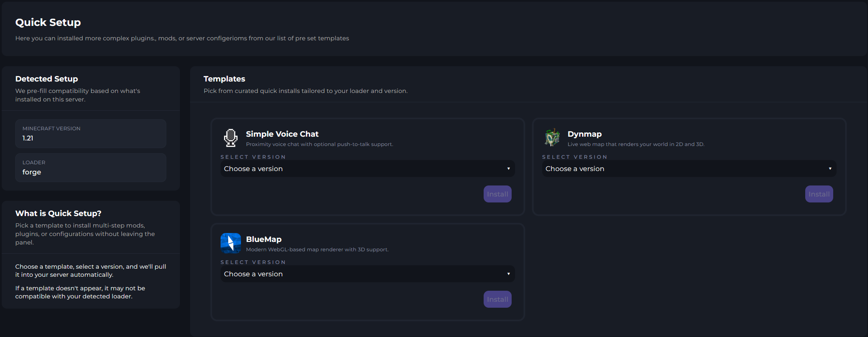Install the Simple Voice Chat template
The height and width of the screenshot is (337, 868).
tap(497, 194)
